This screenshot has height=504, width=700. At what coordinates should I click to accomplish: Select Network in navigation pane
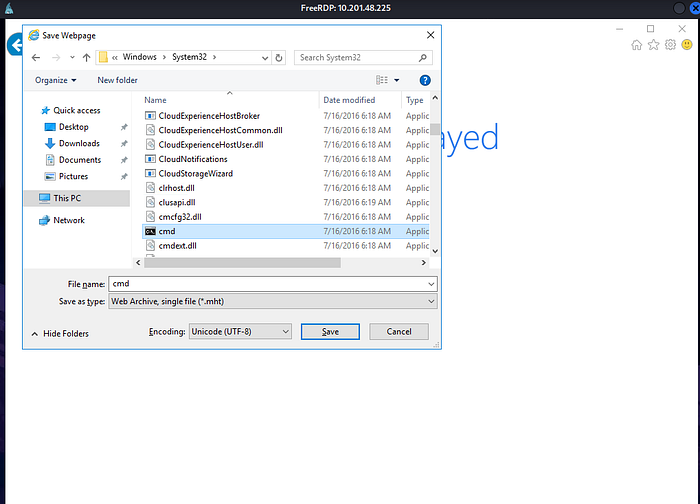click(69, 220)
